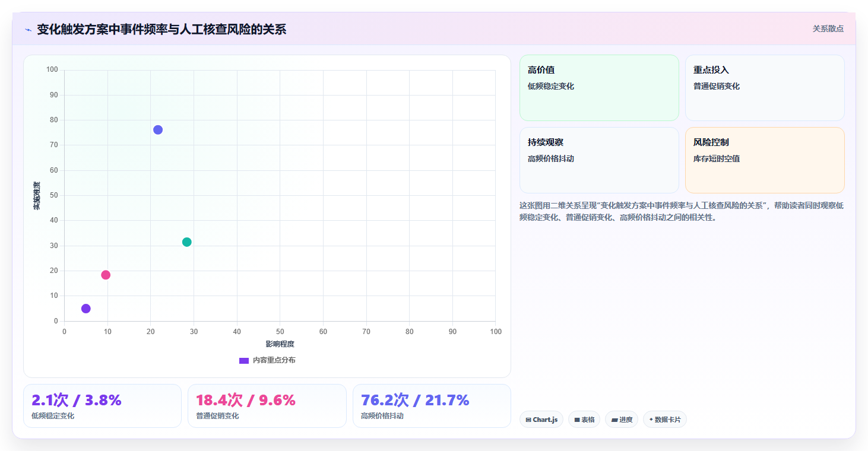Click the 2.1次 / 3.8% stat card
The height and width of the screenshot is (451, 868).
point(102,406)
